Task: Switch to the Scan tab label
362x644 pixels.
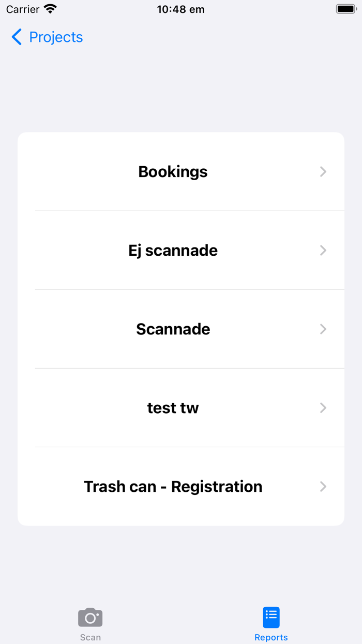Action: coord(90,637)
